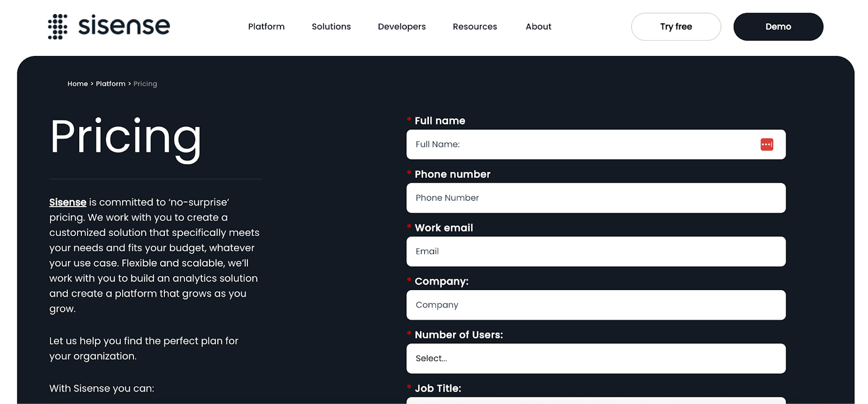Open the Number of Users dropdown

596,358
